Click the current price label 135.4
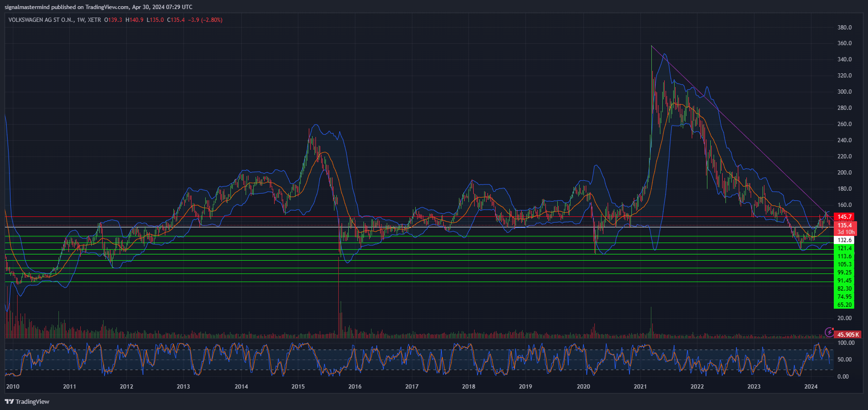 coord(844,225)
